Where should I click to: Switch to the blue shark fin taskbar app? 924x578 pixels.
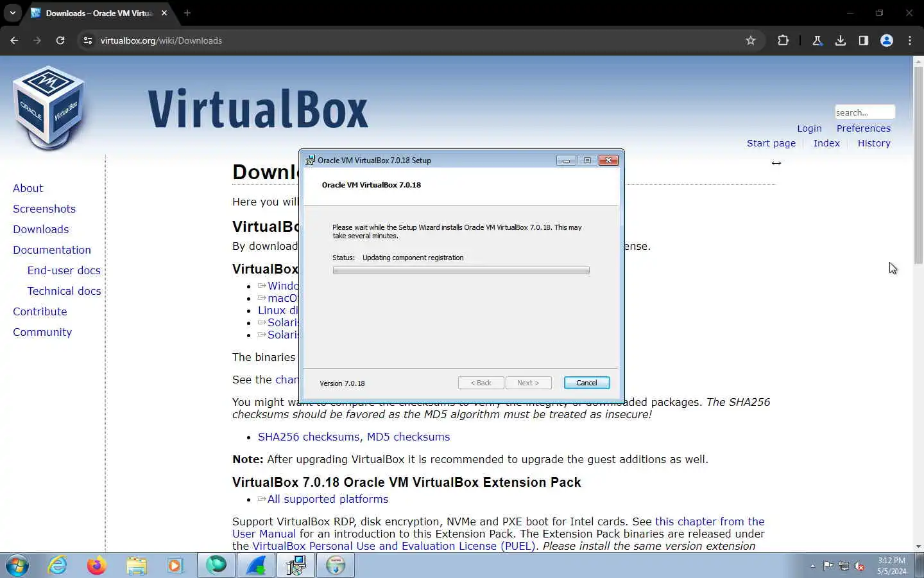pos(256,565)
